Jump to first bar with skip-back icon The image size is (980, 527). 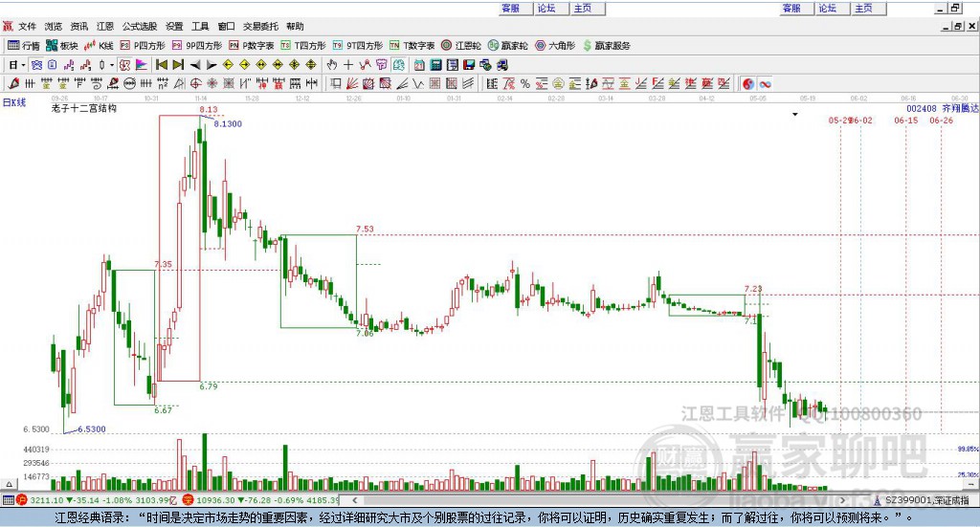(161, 64)
